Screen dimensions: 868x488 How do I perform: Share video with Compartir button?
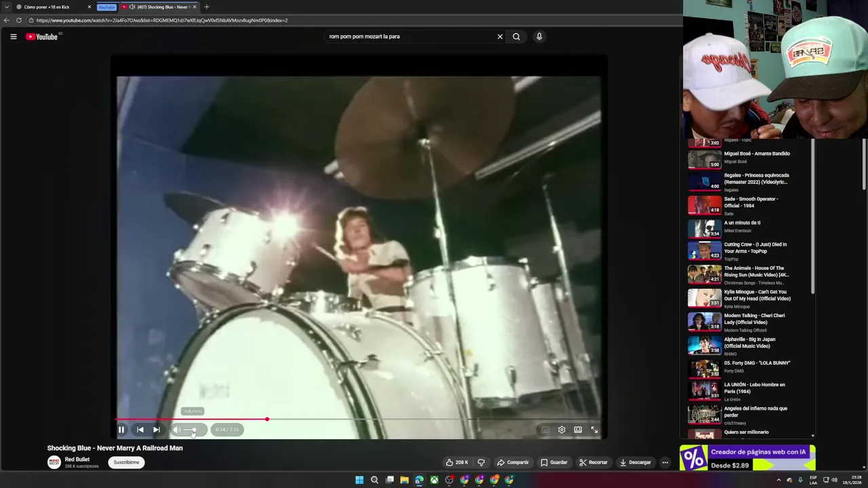click(513, 462)
